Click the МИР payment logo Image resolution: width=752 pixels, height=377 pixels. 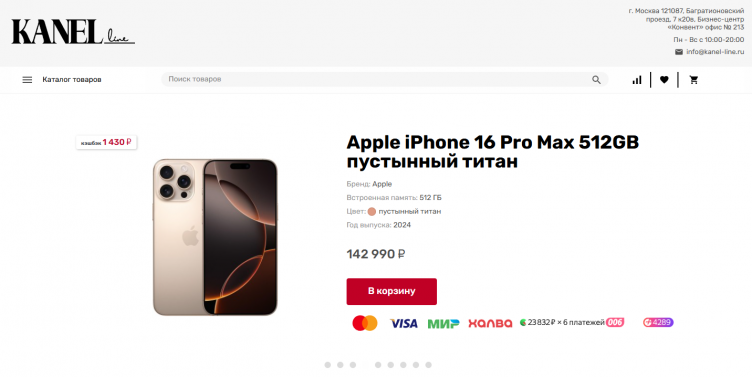click(443, 324)
